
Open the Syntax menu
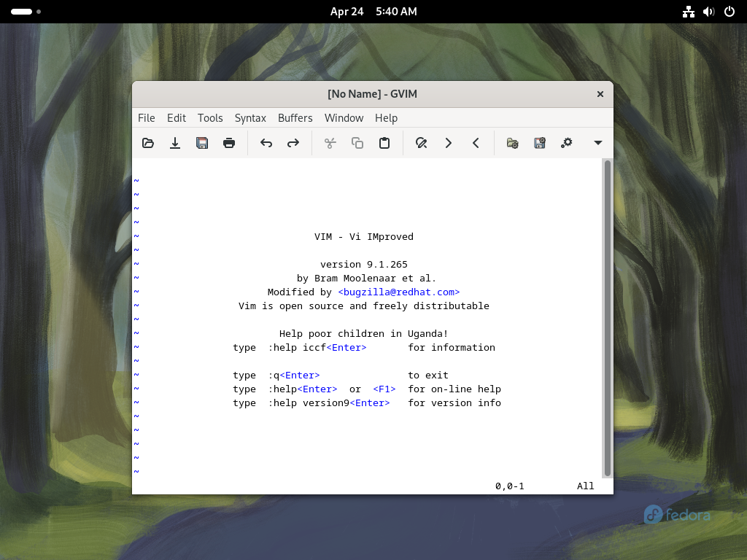[250, 117]
